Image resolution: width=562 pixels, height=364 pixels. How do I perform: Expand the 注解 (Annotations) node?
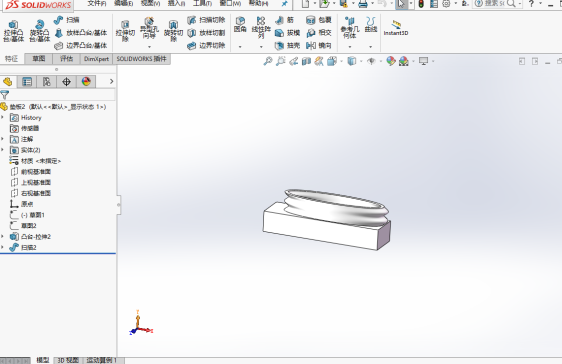pyautogui.click(x=3, y=139)
